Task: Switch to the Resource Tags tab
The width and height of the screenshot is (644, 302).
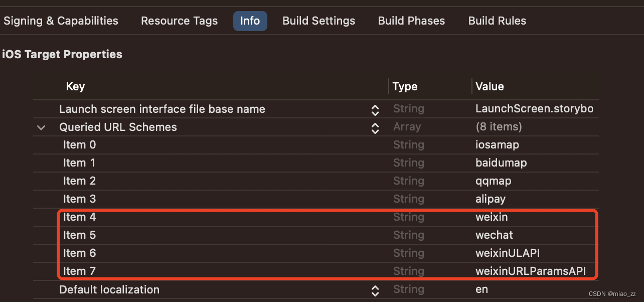Action: tap(179, 21)
